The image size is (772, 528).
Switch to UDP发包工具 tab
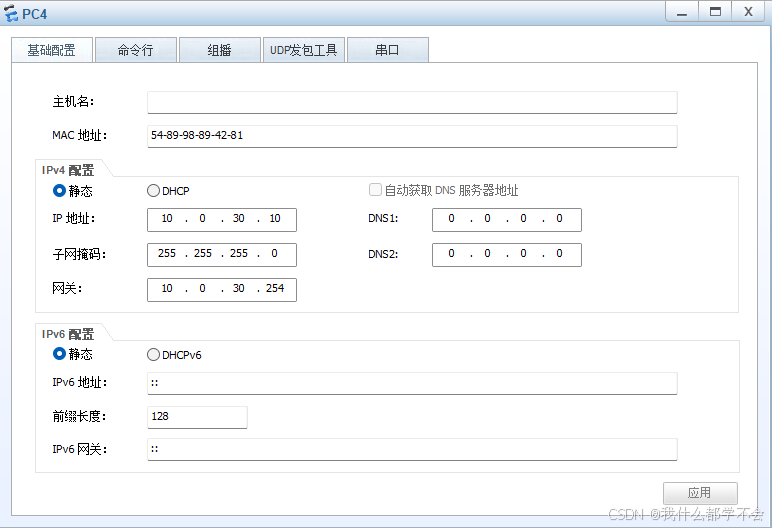pyautogui.click(x=304, y=50)
